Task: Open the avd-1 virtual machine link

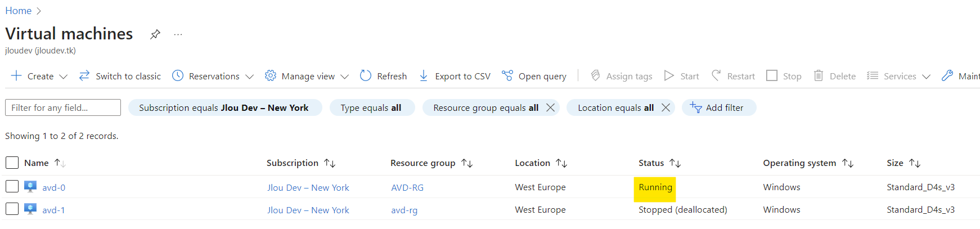Action: [53, 210]
